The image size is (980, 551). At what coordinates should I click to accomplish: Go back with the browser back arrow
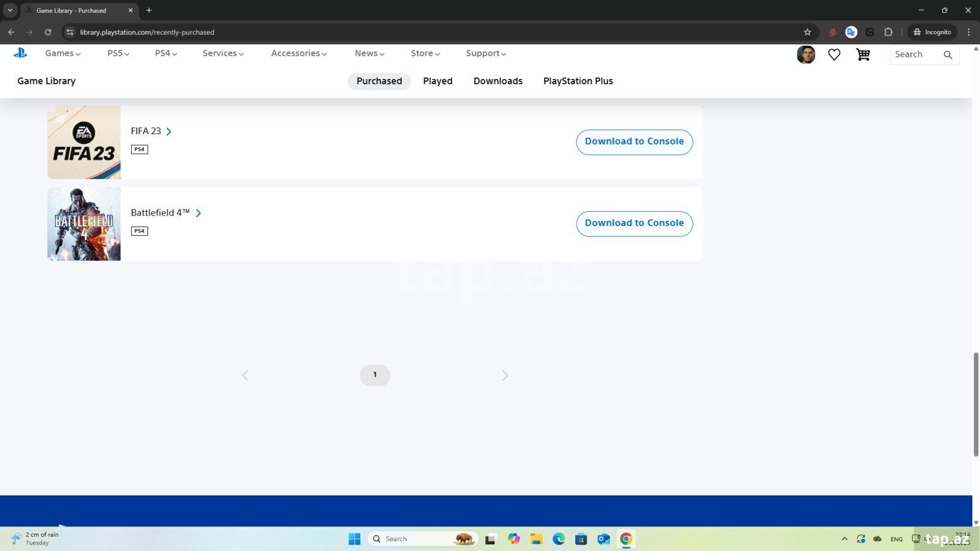(11, 32)
